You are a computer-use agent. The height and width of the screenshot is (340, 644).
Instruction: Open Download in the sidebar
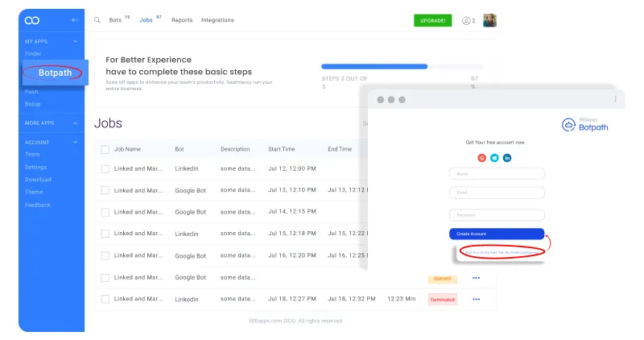point(38,180)
